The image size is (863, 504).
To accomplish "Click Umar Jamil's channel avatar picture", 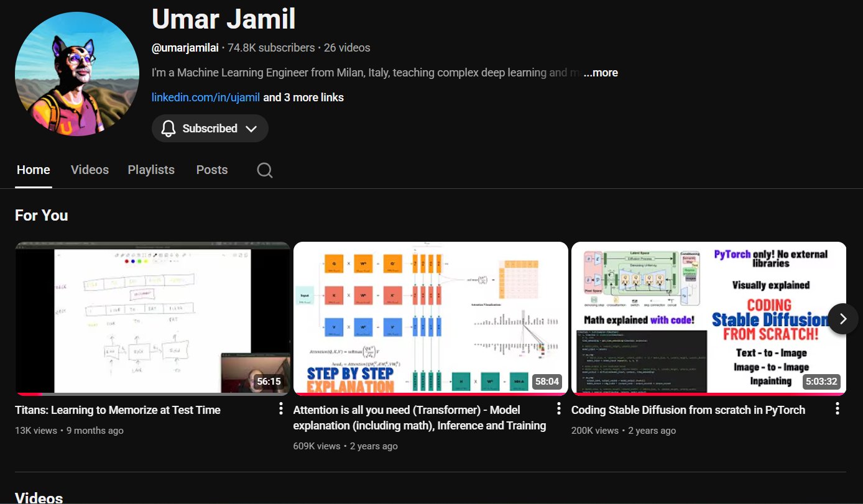I will point(77,74).
